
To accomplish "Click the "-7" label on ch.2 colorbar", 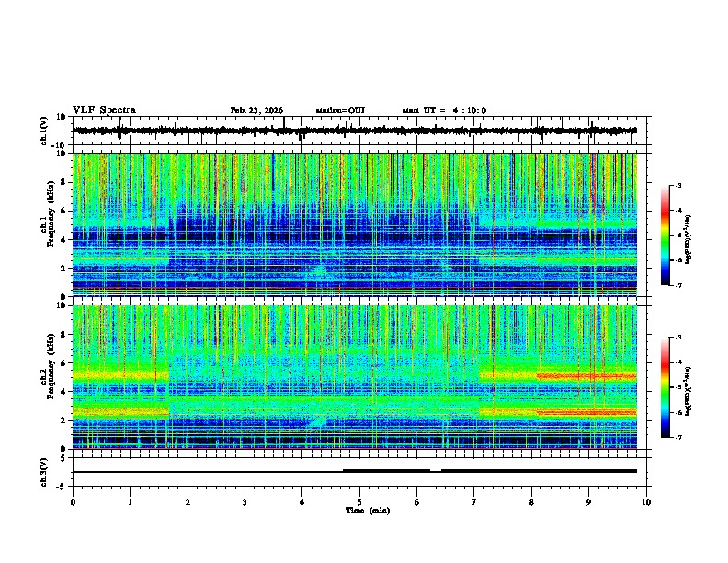I will click(678, 437).
